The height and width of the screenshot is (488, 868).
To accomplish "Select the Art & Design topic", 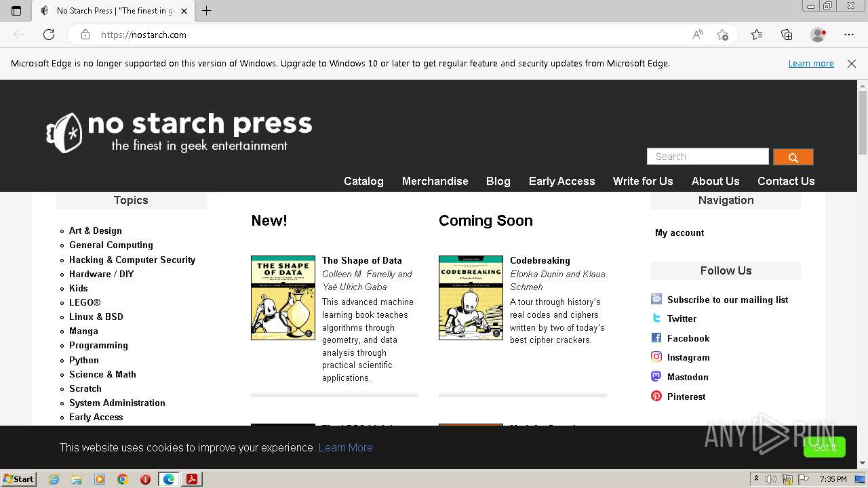I will (96, 230).
